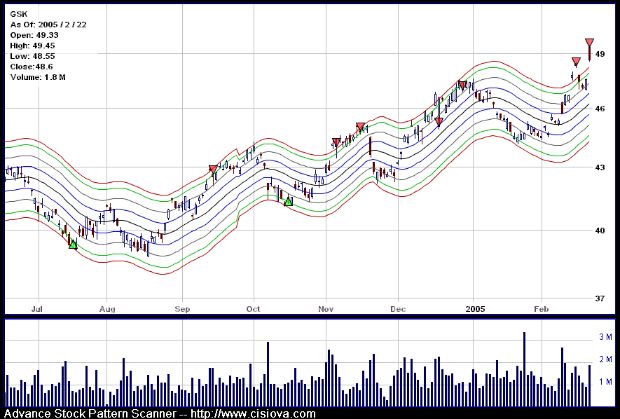Click the 'Open: 49.33' value

coord(34,35)
